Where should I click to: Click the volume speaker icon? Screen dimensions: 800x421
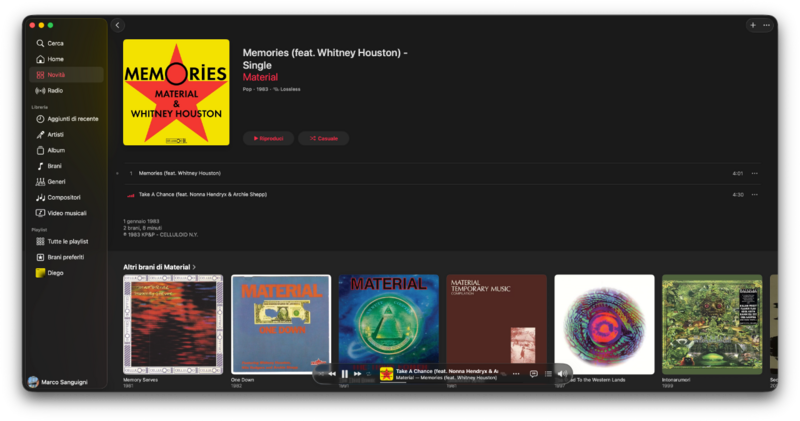point(562,374)
